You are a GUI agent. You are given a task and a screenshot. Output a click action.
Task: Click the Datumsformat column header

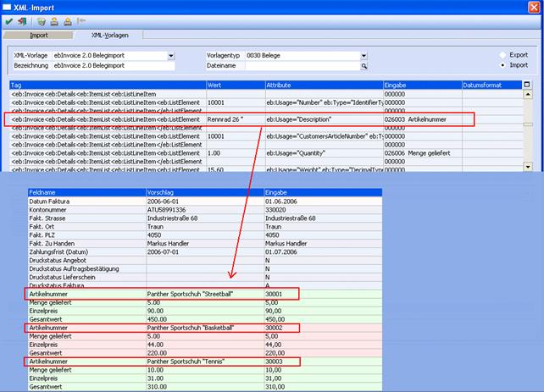(491, 86)
